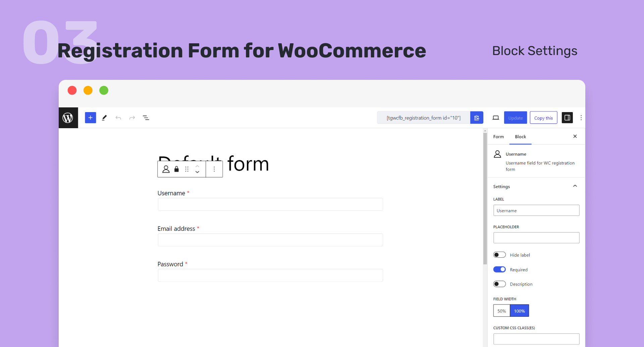Select the pencil edit tool
644x347 pixels.
pyautogui.click(x=104, y=118)
